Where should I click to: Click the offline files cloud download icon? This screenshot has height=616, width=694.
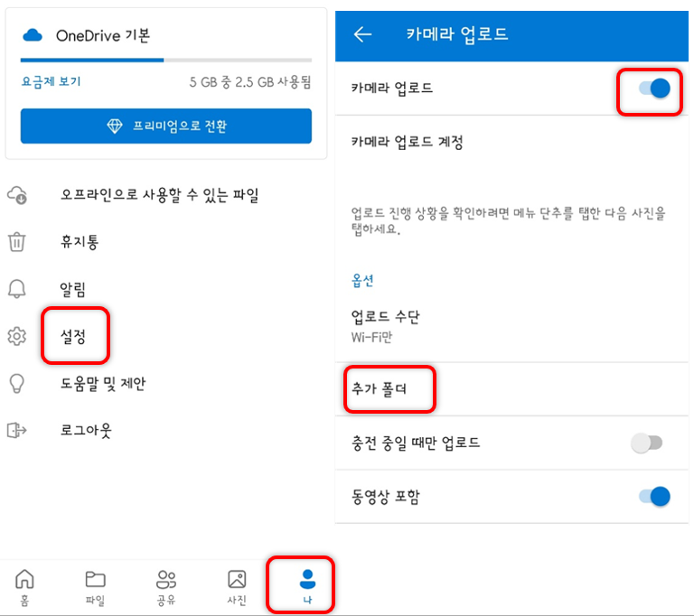pos(17,195)
